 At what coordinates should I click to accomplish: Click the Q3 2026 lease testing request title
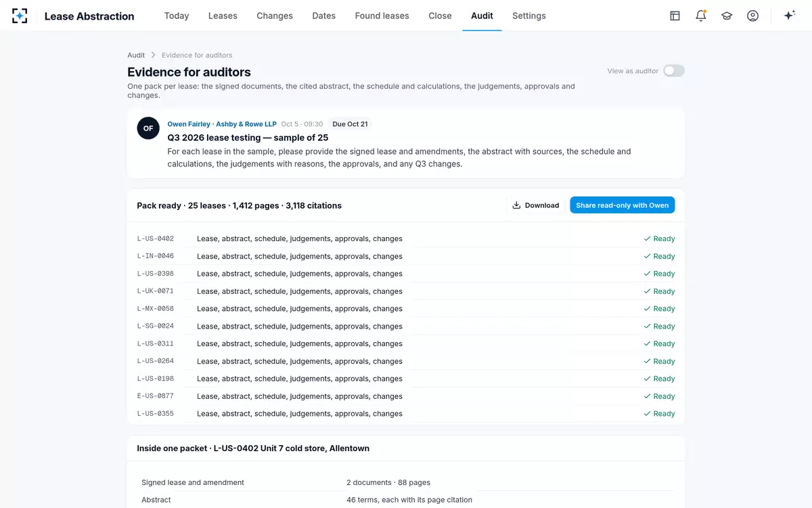(x=248, y=137)
